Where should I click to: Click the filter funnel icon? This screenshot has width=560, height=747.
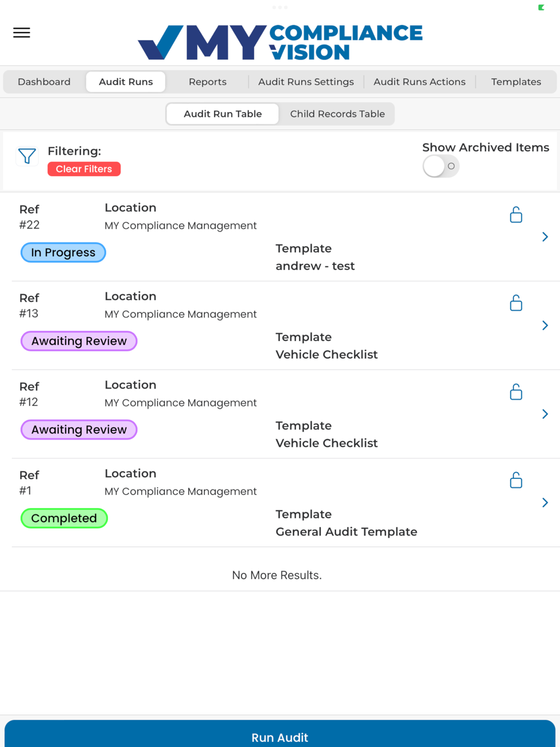click(x=27, y=156)
